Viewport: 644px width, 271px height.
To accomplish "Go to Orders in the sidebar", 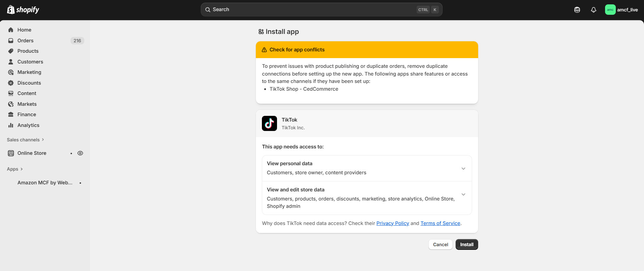I will [26, 41].
